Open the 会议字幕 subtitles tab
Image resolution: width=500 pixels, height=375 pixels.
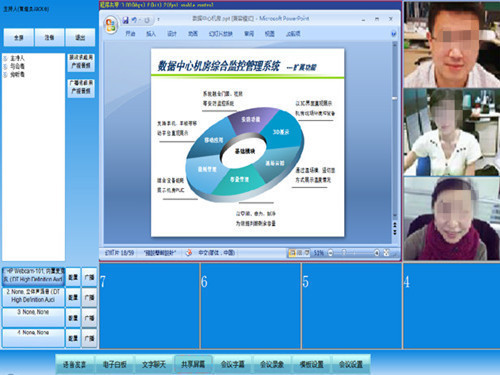coord(233,364)
